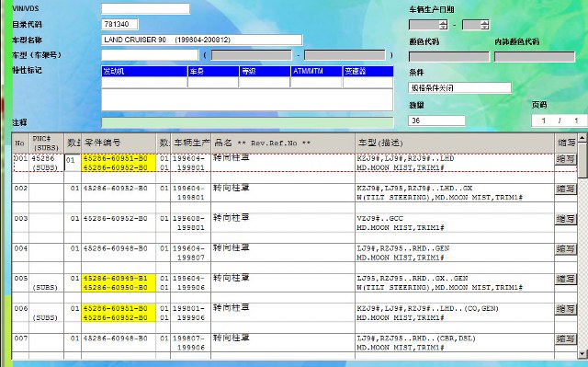This screenshot has width=588, height=367.
Task: Click PNC 45286 in row 001
Action: tap(43, 158)
